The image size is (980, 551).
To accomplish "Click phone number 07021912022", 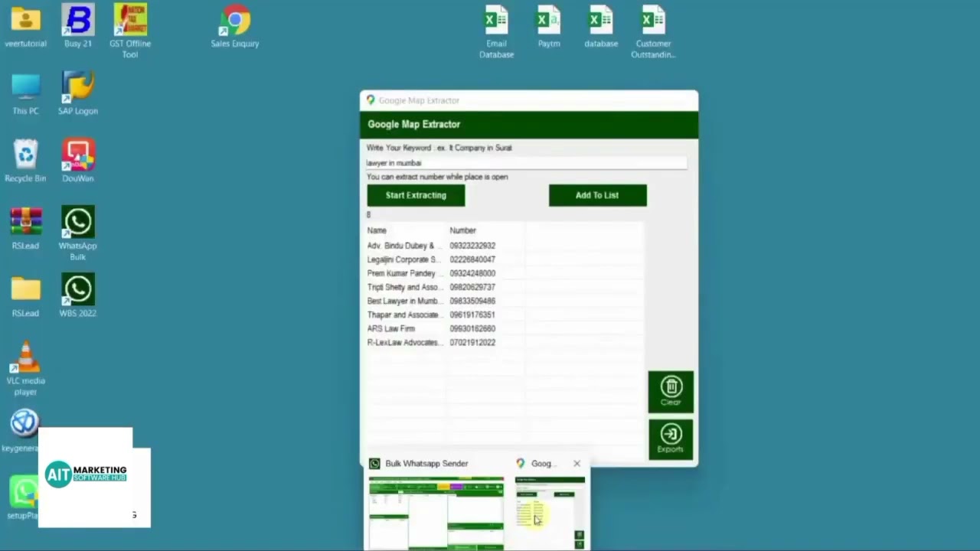I will 472,342.
